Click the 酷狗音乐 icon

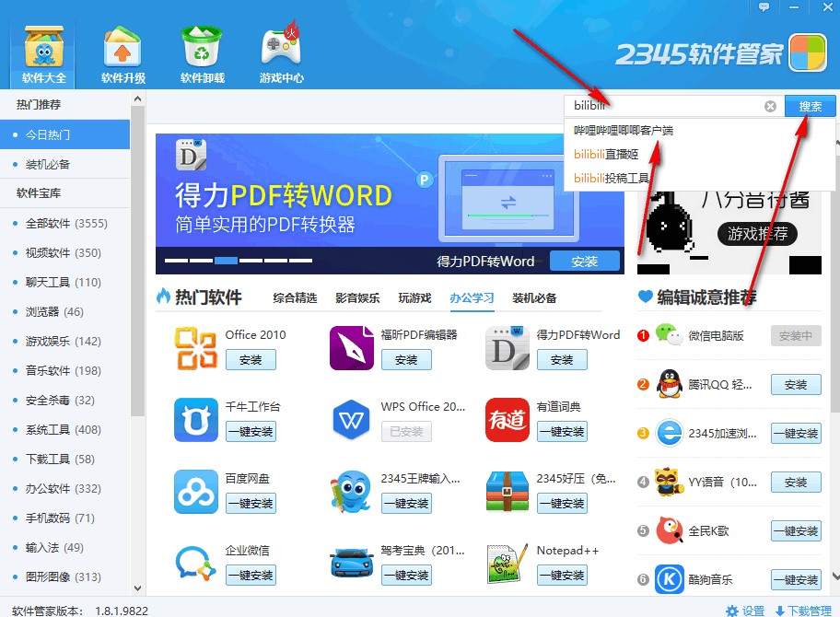pos(670,579)
